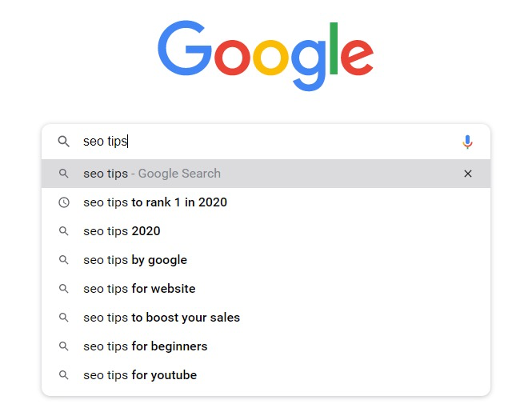Select 'seo tips - Google Search' suggestion
The image size is (532, 412).
tap(266, 174)
